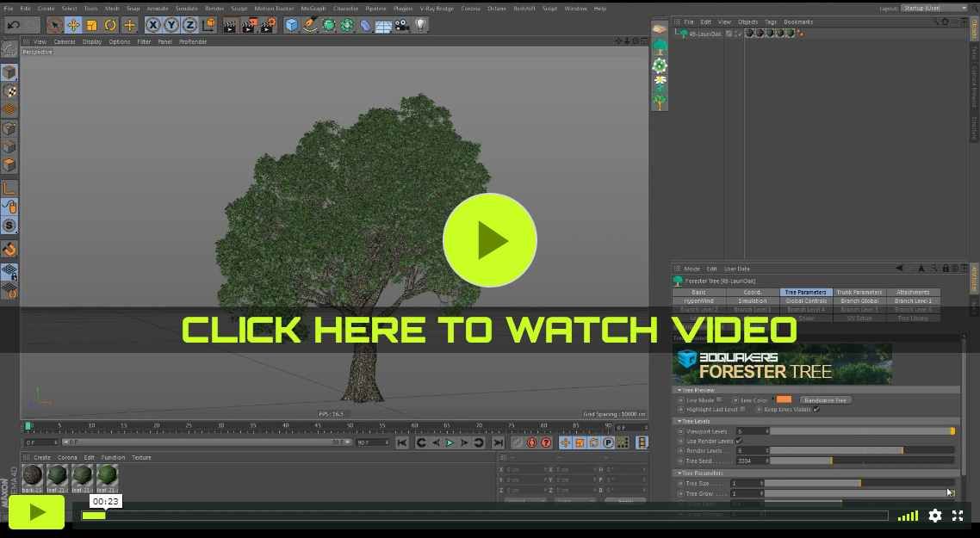Click the Make Editable icon in left toolbar
This screenshot has width=980, height=538.
9,49
